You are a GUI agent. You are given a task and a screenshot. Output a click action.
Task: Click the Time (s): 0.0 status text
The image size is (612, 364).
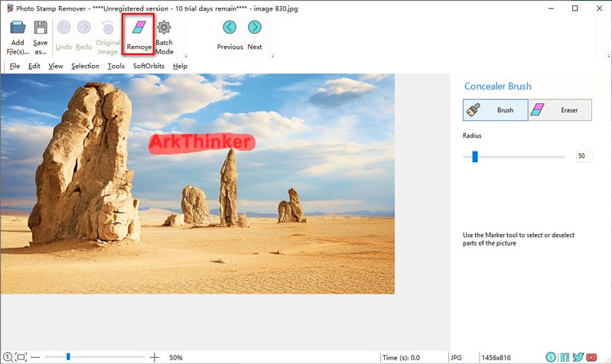[401, 357]
